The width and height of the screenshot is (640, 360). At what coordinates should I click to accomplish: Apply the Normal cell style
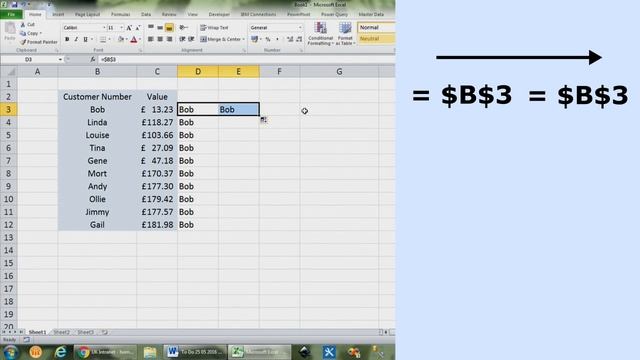click(376, 27)
